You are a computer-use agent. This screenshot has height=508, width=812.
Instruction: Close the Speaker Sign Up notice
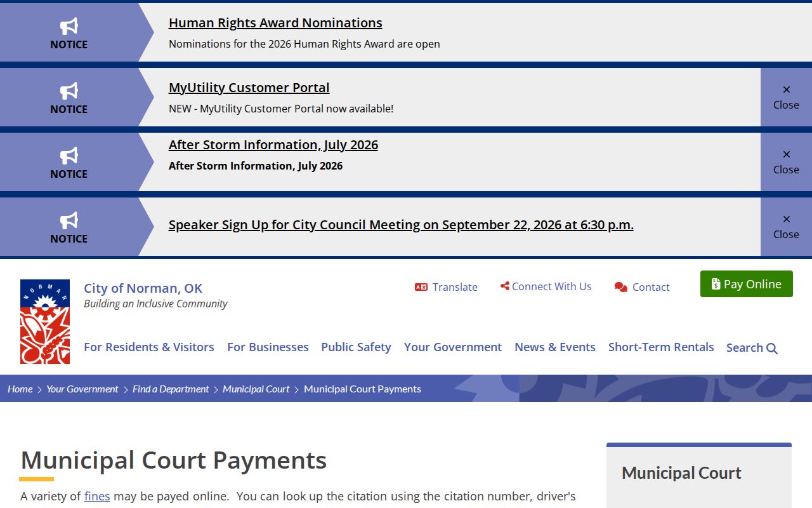click(786, 227)
